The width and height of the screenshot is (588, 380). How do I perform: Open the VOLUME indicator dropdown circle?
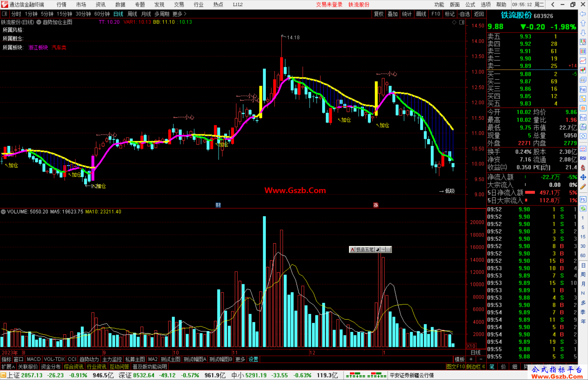[x=3, y=212]
